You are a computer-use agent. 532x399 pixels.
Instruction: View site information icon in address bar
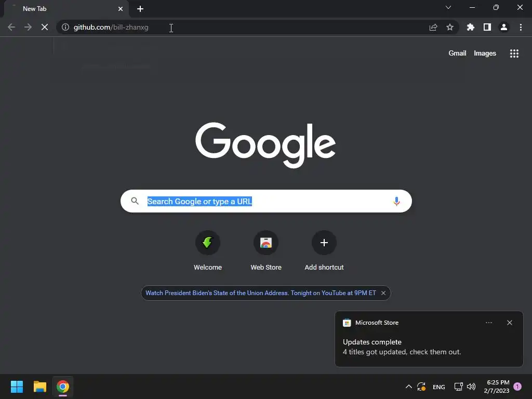65,27
